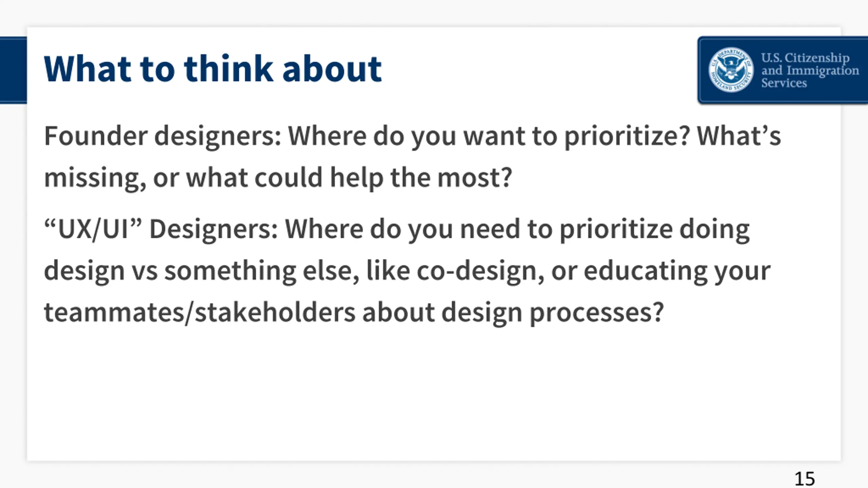Select the dark blue accent bar beside the title
Viewport: 868px width, 488px height.
(13, 70)
